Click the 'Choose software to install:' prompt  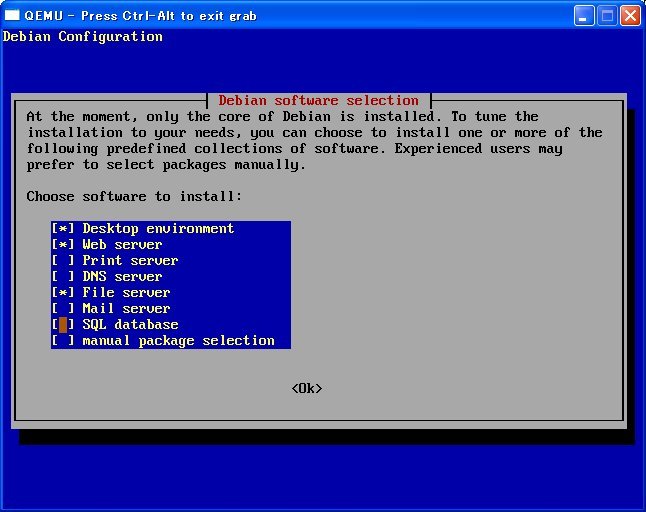tap(134, 196)
